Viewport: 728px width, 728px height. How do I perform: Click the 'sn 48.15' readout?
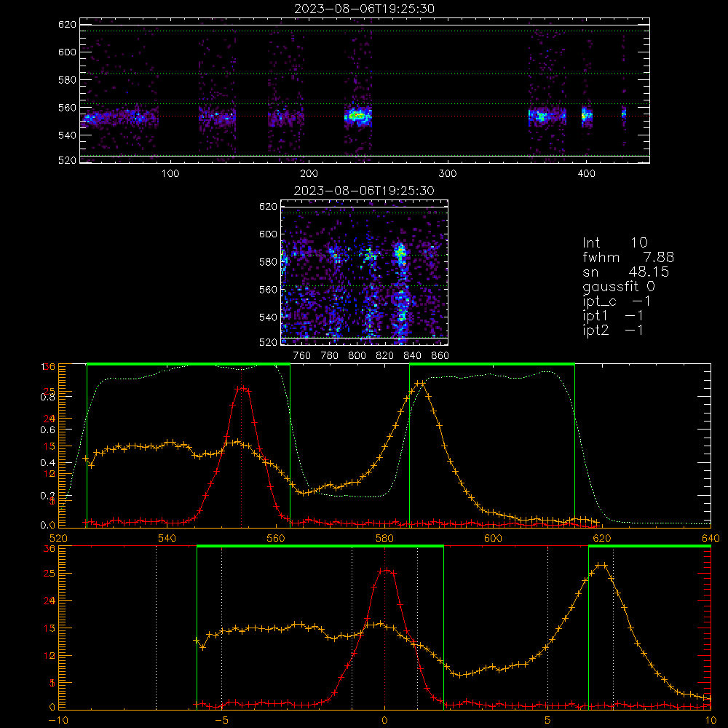625,272
